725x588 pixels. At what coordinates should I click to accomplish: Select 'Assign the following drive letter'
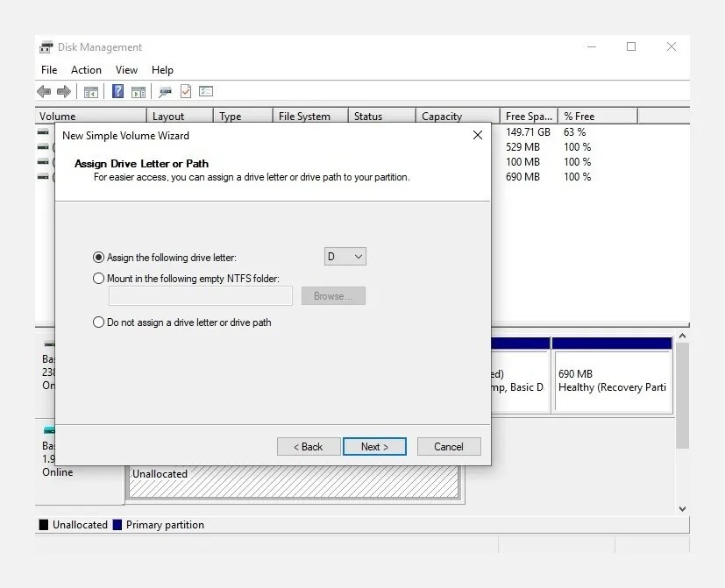pyautogui.click(x=98, y=257)
